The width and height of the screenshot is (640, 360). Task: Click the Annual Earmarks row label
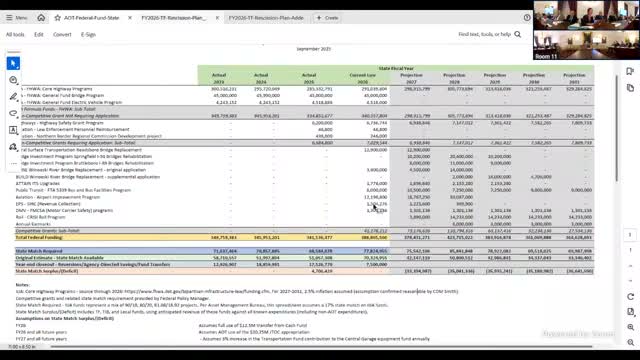click(33, 224)
